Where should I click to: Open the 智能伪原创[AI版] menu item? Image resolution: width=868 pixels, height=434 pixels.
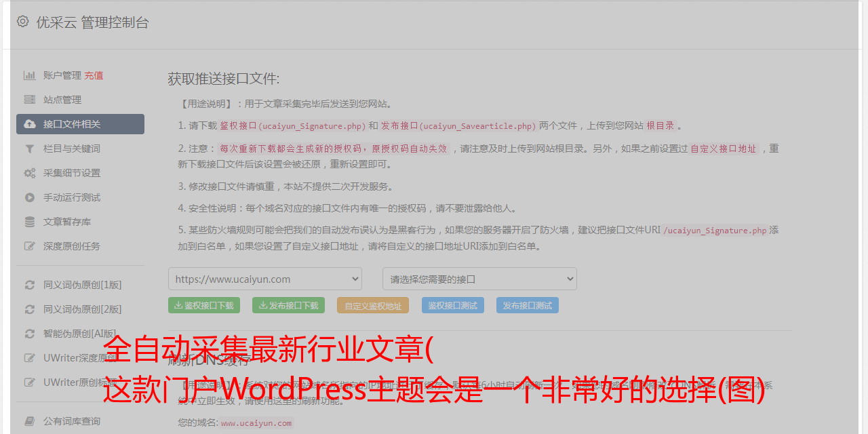[80, 334]
